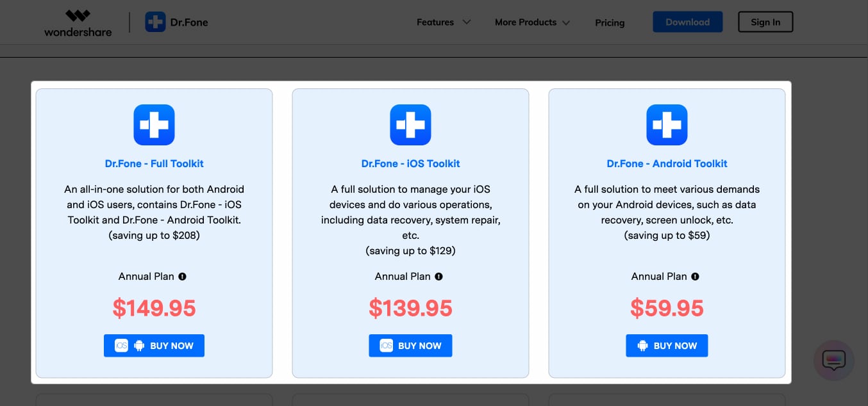Open the Dr.Fone - Android Toolkit title link
The height and width of the screenshot is (406, 868).
pyautogui.click(x=667, y=163)
